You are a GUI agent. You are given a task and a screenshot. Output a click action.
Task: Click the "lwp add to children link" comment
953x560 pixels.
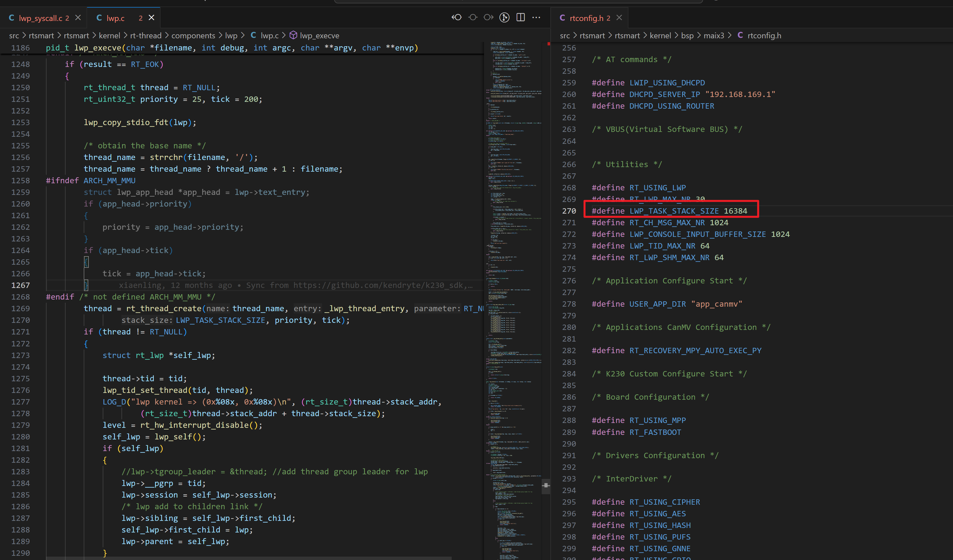192,507
